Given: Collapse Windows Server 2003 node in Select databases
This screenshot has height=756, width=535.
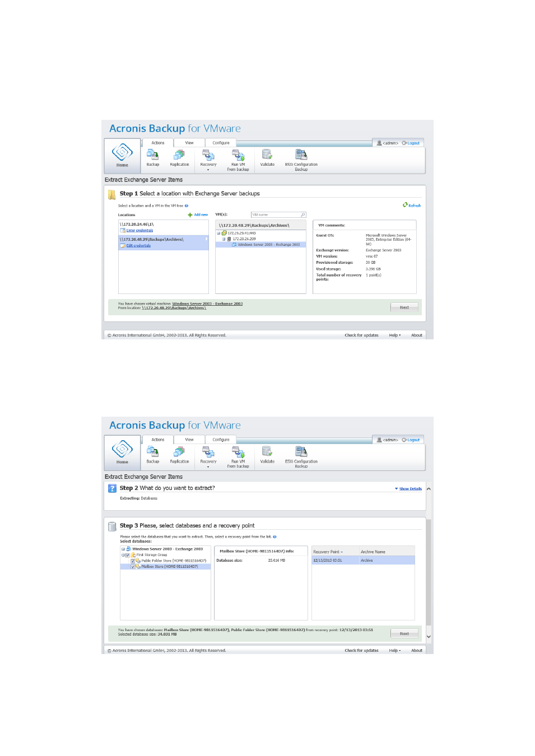Looking at the screenshot, I should pyautogui.click(x=123, y=549).
